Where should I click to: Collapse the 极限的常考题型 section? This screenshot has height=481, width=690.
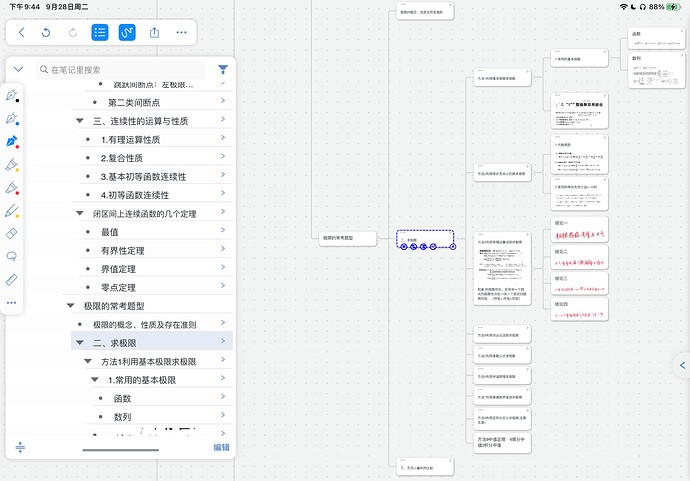[x=70, y=306]
